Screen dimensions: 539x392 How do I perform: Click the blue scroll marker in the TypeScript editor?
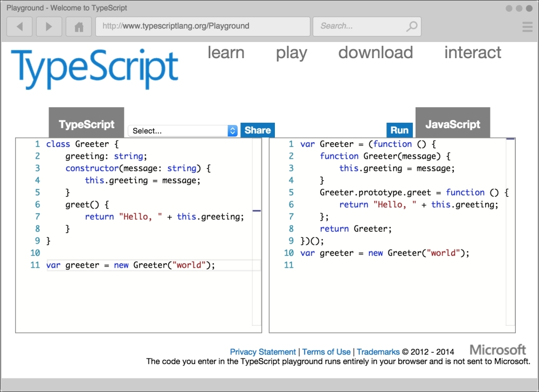tap(257, 210)
